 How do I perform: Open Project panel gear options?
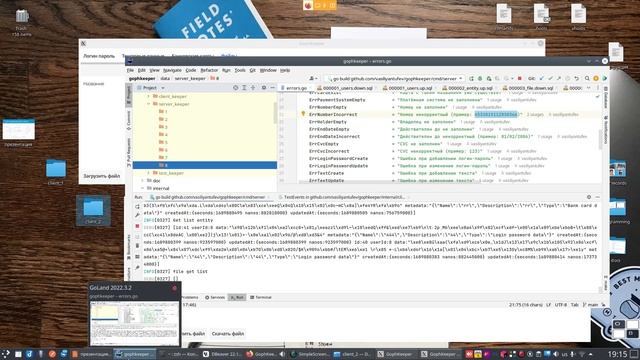pos(264,88)
